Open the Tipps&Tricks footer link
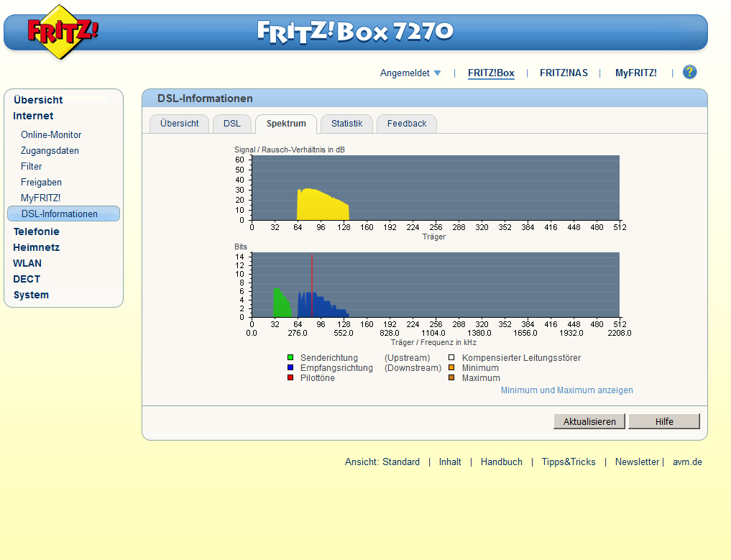This screenshot has width=731, height=560. 569,462
